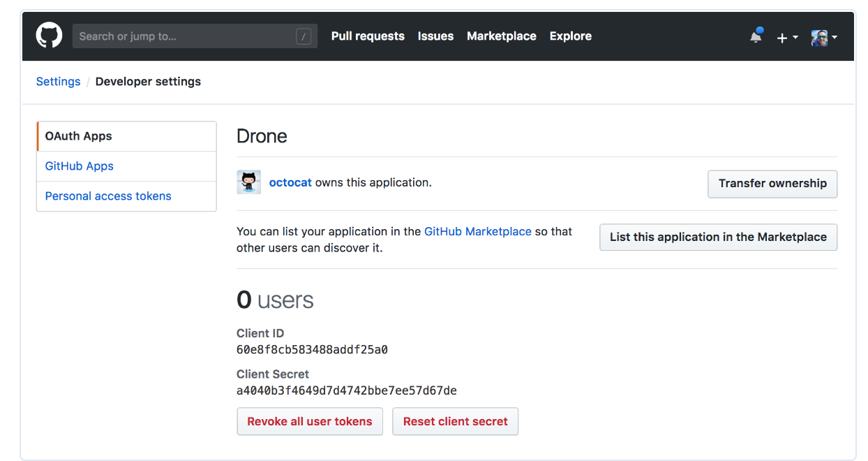Click the octocat owner avatar image
Viewport: 868px width, 461px height.
pos(249,182)
